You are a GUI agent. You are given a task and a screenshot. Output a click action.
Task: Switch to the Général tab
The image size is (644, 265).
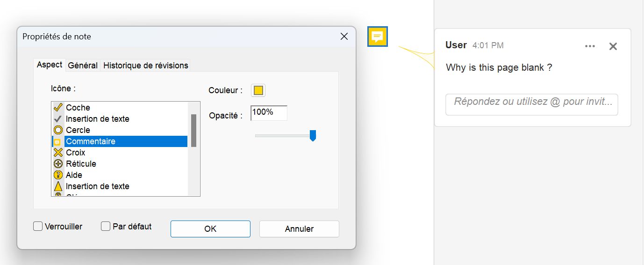pyautogui.click(x=83, y=66)
